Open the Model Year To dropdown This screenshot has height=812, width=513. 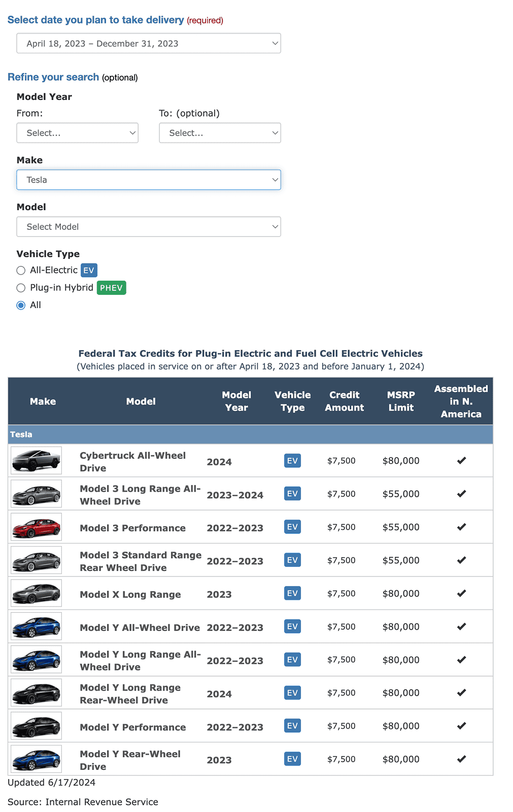tap(220, 133)
